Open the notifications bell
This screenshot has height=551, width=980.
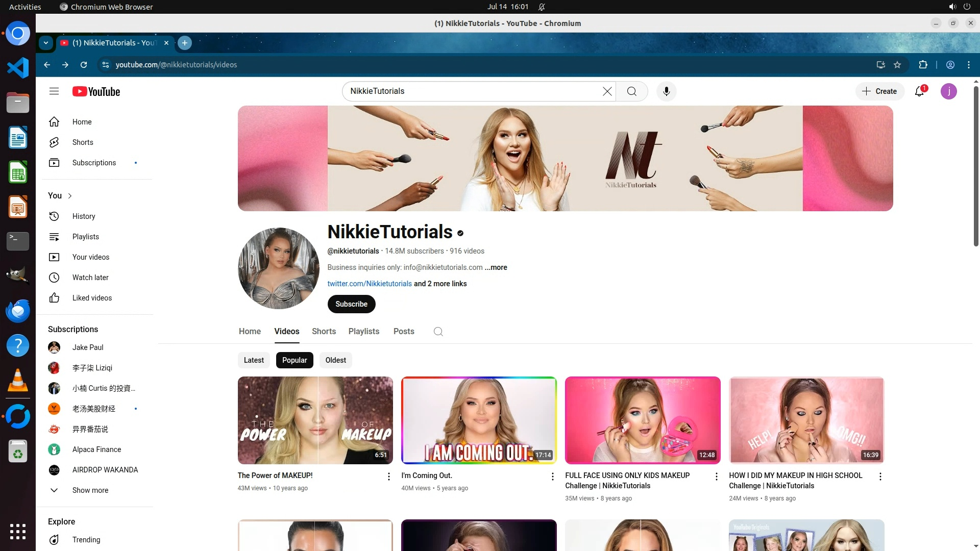pos(919,91)
